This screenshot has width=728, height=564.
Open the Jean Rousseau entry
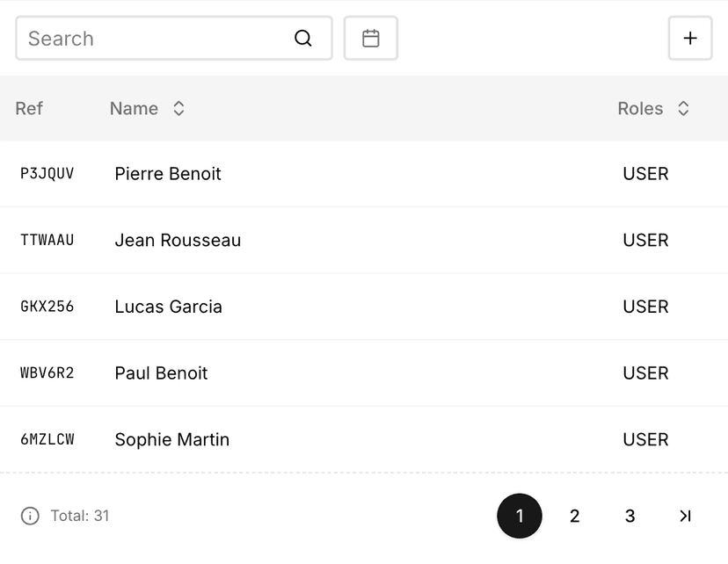[x=178, y=241]
